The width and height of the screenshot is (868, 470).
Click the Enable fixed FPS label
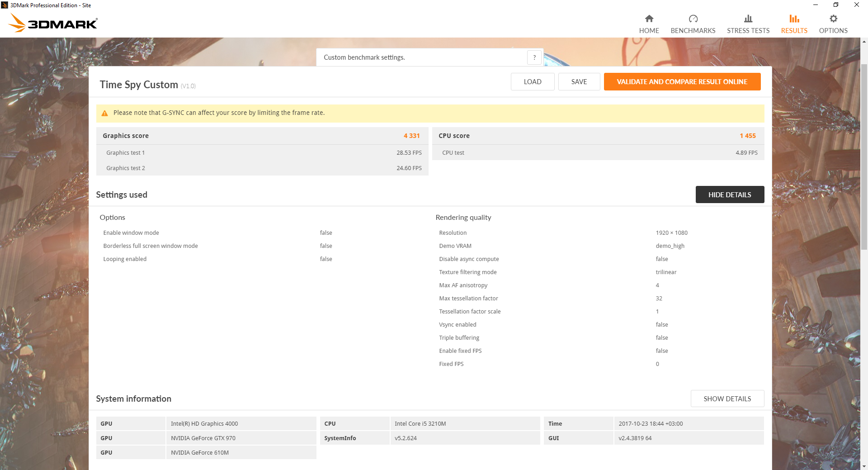pos(460,351)
